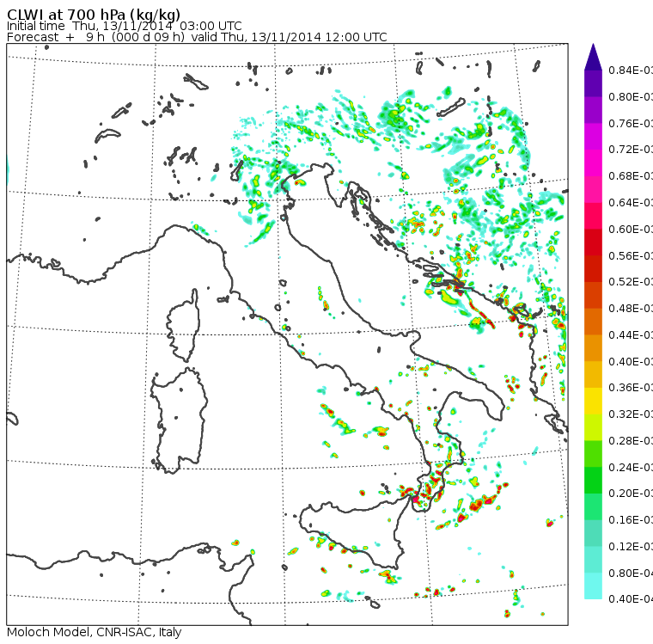Image resolution: width=653 pixels, height=644 pixels.
Task: Click the Sardinia island outline on the map
Action: (179, 420)
